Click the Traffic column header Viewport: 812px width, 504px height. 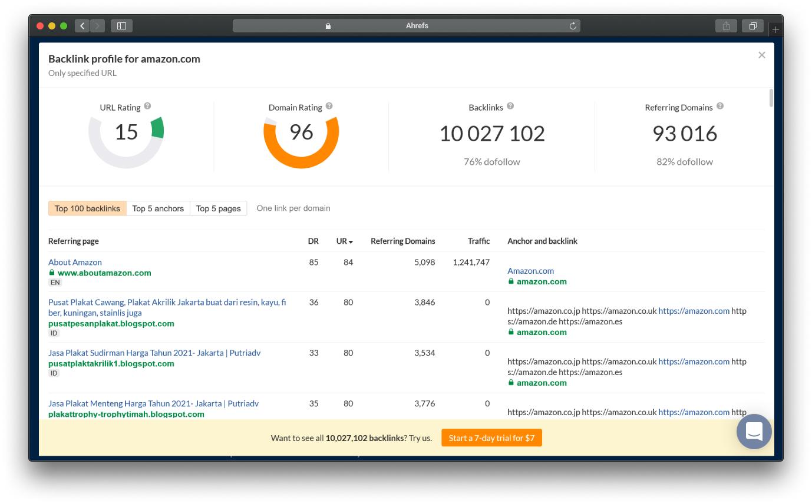(x=478, y=241)
